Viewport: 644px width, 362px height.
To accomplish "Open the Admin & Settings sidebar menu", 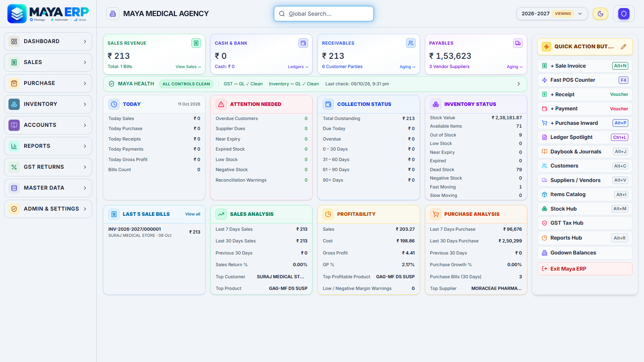I will click(x=48, y=209).
